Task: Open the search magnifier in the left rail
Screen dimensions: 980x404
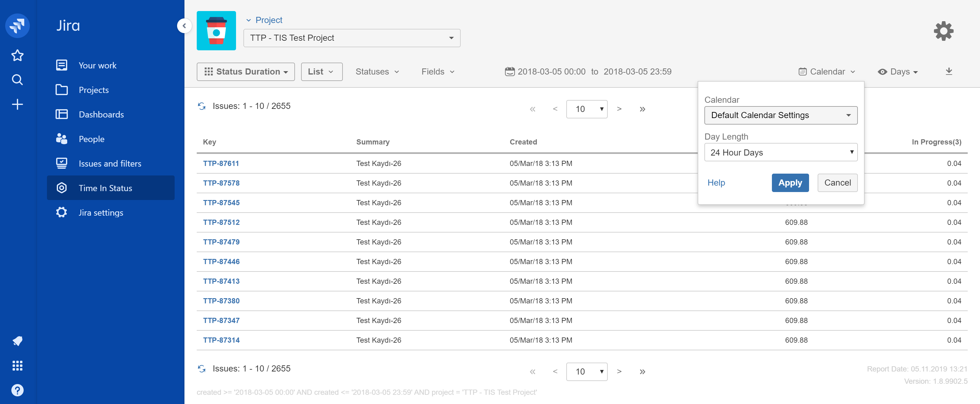Action: tap(17, 80)
